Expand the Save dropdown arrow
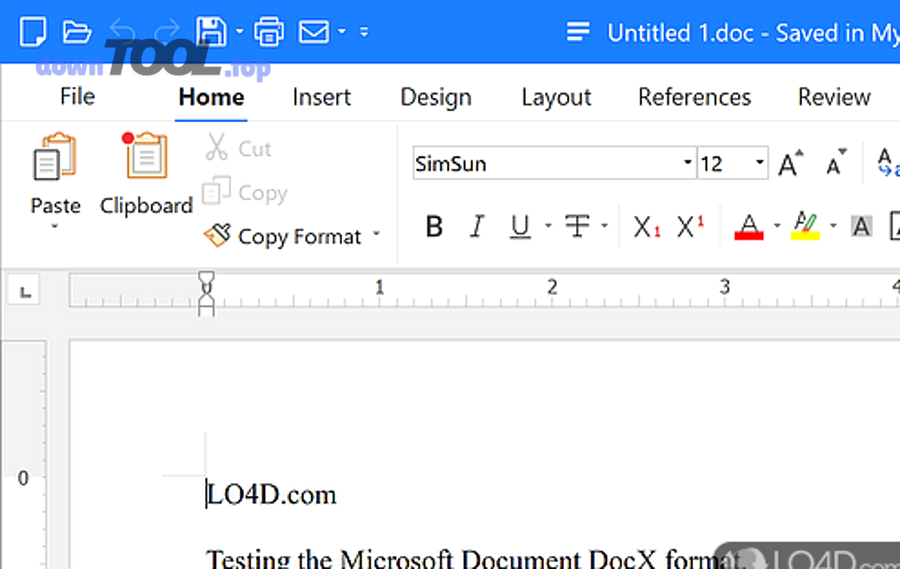Image resolution: width=900 pixels, height=569 pixels. coord(239,32)
